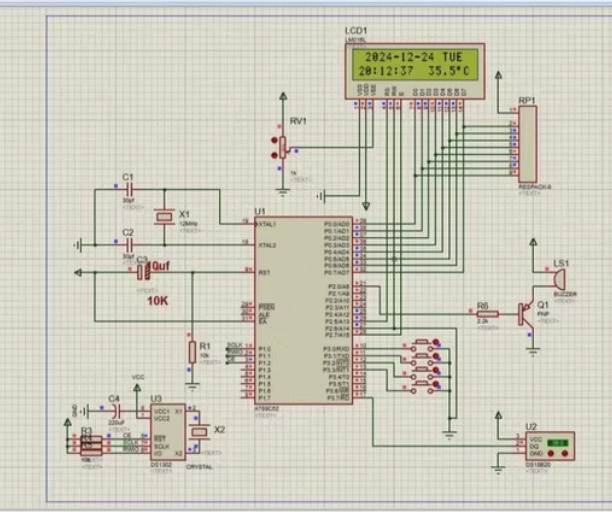
Task: Select the LS1 buzzer symbol
Action: tap(558, 279)
